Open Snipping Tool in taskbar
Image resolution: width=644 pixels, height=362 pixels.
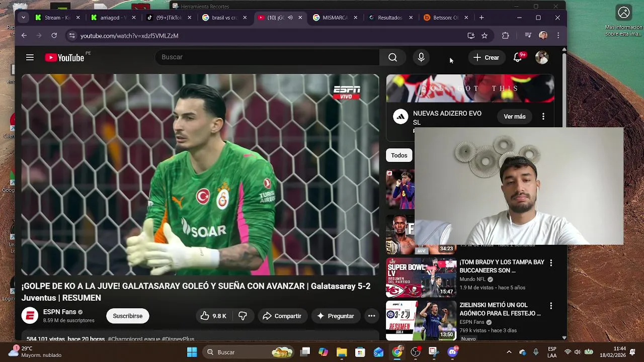pyautogui.click(x=434, y=352)
